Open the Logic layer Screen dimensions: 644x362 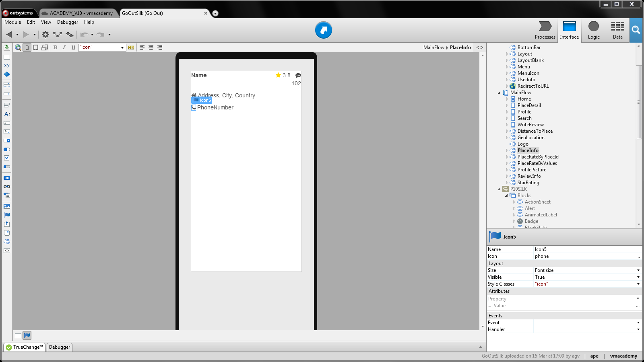click(593, 30)
